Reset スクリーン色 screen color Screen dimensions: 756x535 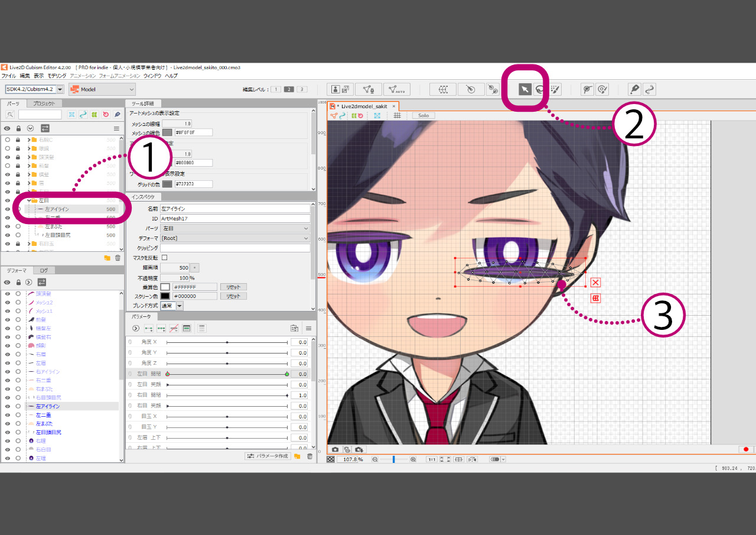click(x=233, y=296)
